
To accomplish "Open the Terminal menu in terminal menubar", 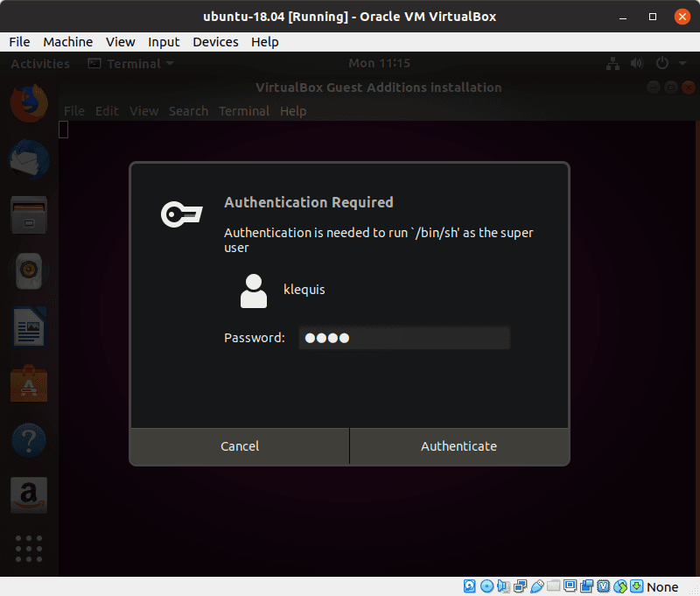I will 244,111.
